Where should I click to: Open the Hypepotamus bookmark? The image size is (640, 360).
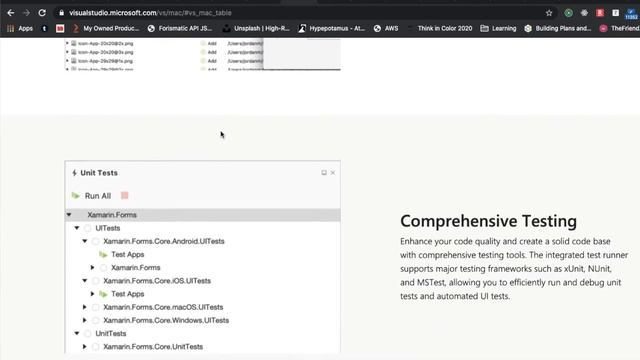[331, 29]
